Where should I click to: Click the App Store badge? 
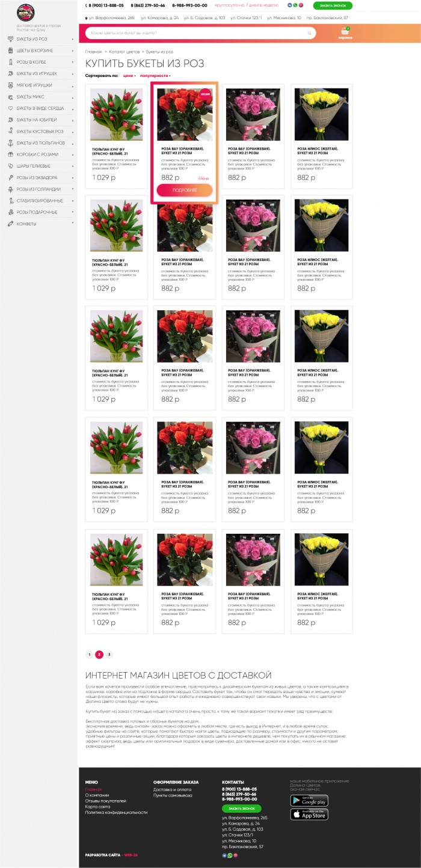(309, 815)
